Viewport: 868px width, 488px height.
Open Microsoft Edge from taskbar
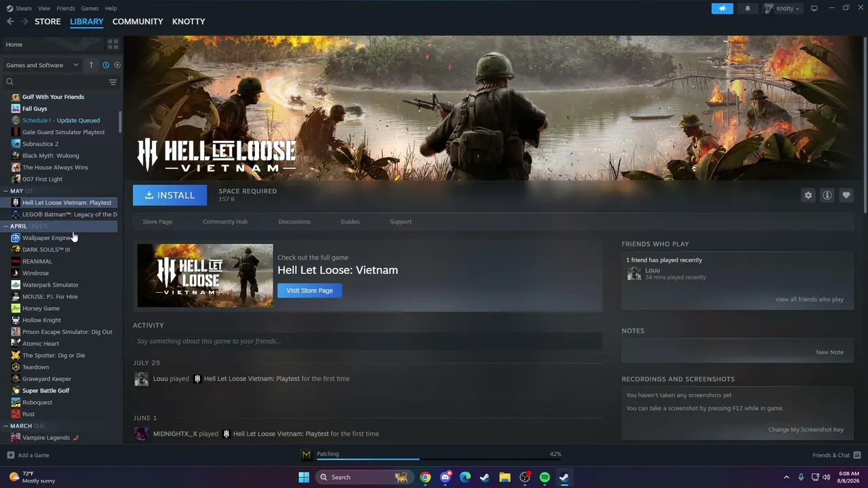tap(465, 477)
